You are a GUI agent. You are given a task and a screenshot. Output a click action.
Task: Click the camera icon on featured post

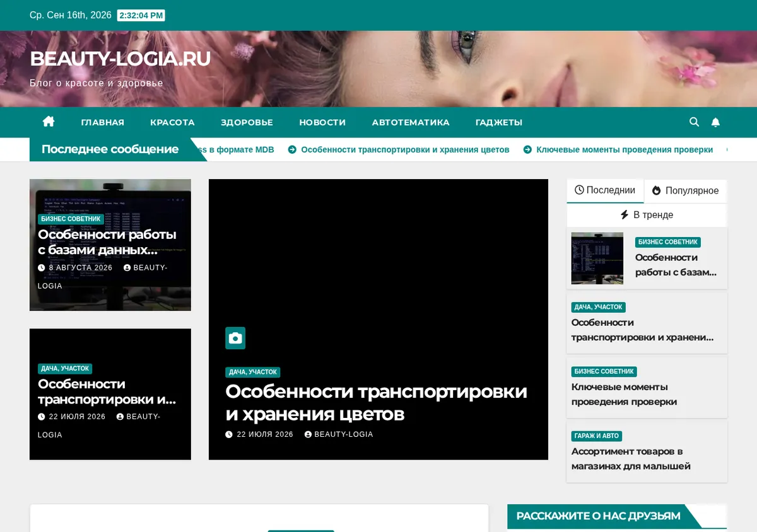pos(235,338)
